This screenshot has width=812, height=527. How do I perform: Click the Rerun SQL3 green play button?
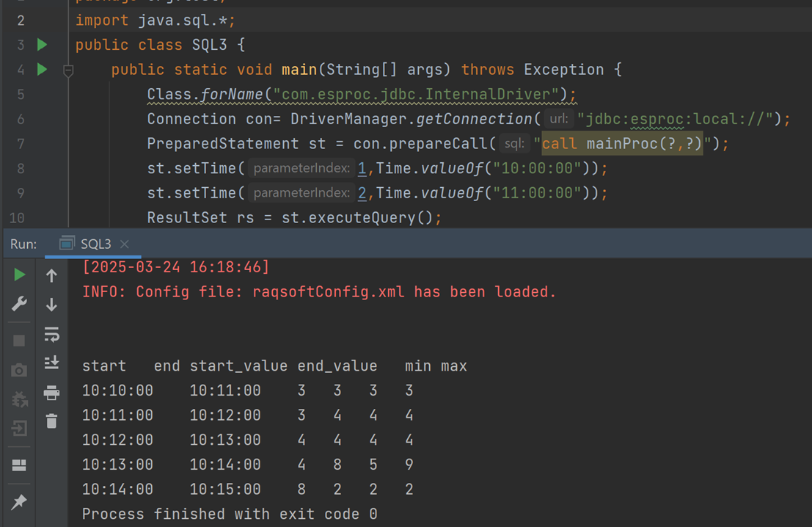pyautogui.click(x=20, y=275)
